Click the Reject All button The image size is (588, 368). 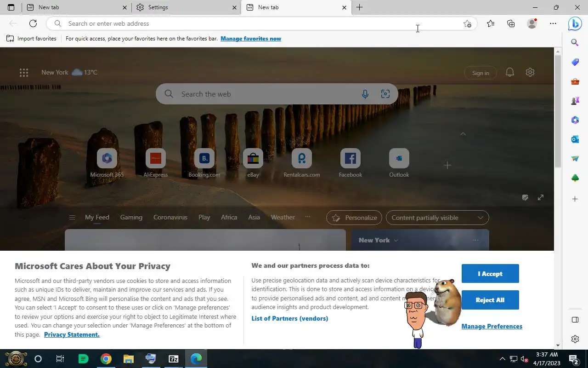coord(490,300)
